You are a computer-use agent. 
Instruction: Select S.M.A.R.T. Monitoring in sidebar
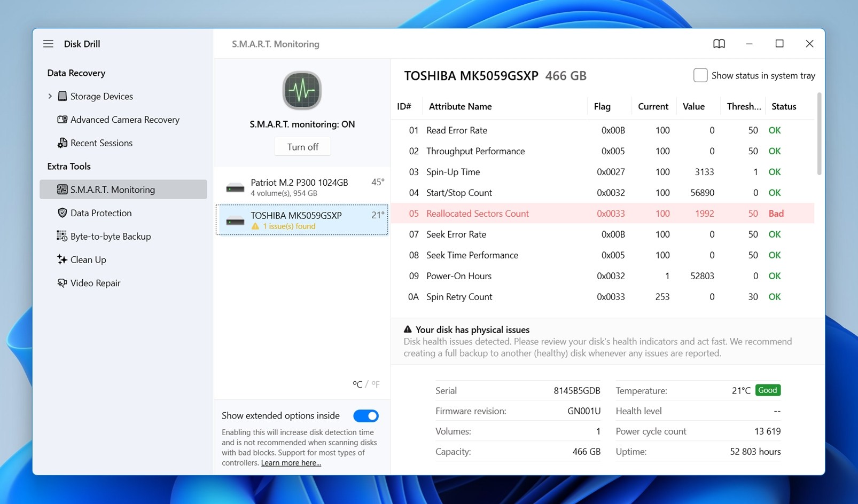pos(123,190)
